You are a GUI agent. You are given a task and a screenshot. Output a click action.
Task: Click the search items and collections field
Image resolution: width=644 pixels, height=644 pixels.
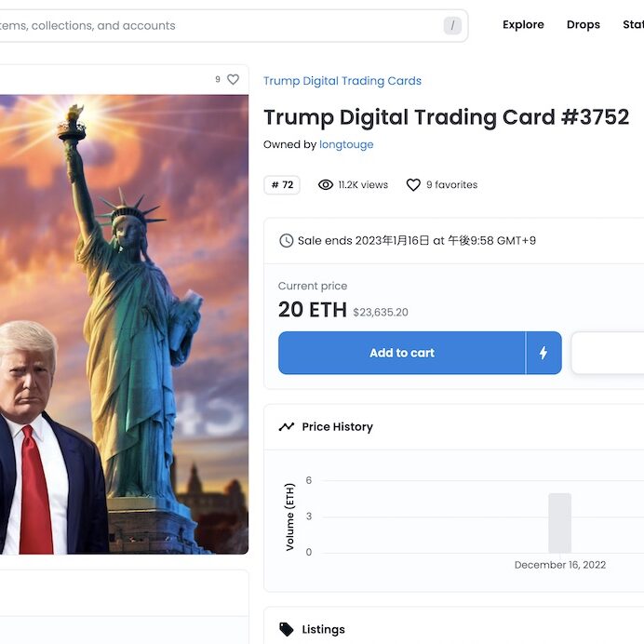[x=230, y=26]
